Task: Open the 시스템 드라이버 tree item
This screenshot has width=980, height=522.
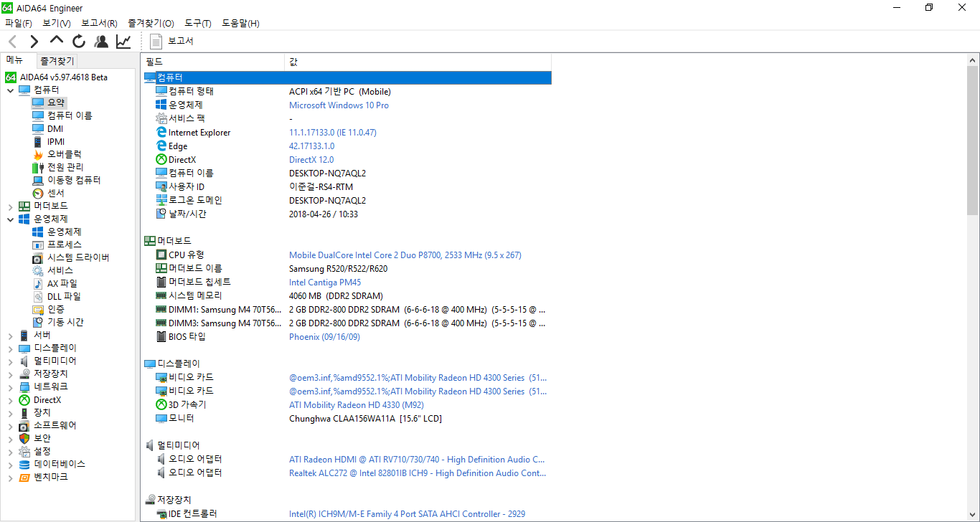Action: [x=70, y=257]
